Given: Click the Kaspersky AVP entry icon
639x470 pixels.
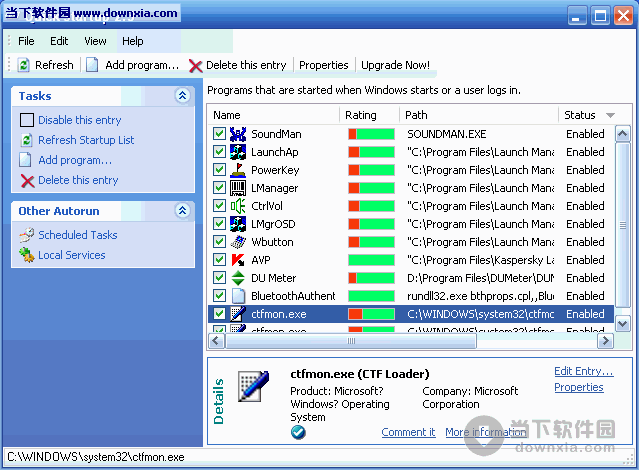Looking at the screenshot, I should pos(238,260).
